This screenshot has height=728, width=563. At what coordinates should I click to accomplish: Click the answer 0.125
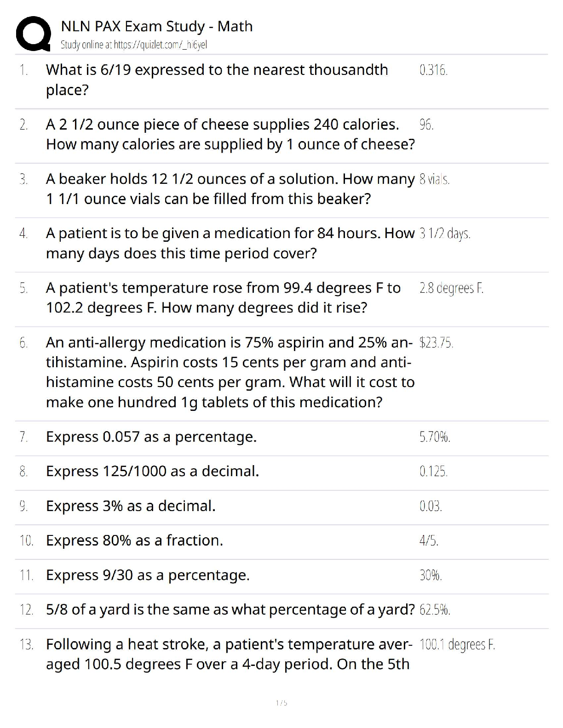click(433, 472)
